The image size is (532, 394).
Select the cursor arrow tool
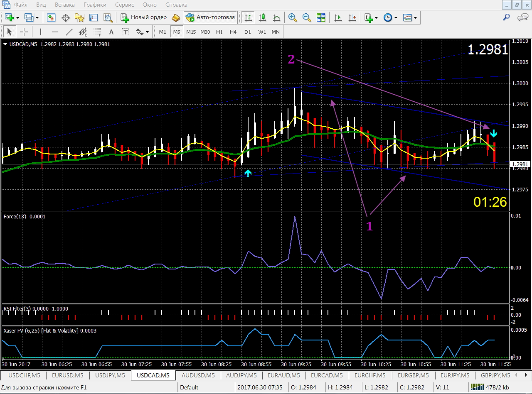pyautogui.click(x=10, y=32)
